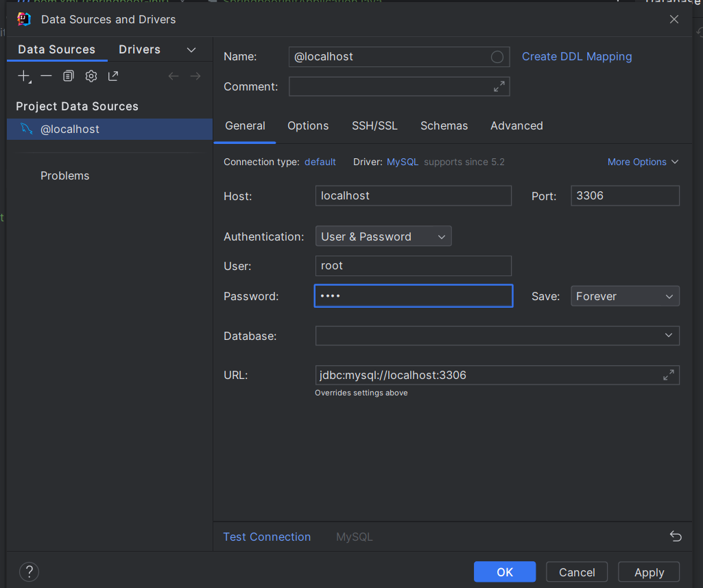The height and width of the screenshot is (588, 703).
Task: Open data source settings gear icon
Action: click(91, 76)
